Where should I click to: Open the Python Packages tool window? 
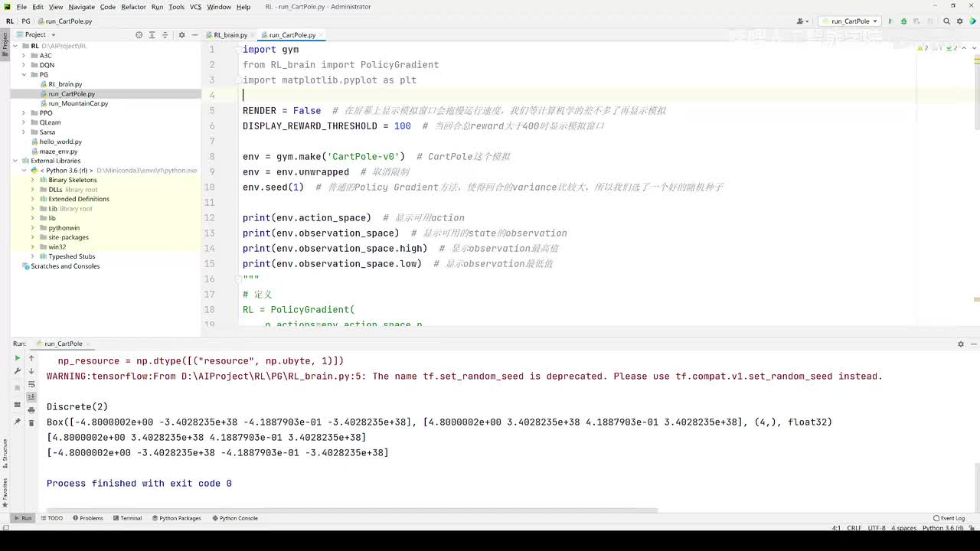point(176,518)
